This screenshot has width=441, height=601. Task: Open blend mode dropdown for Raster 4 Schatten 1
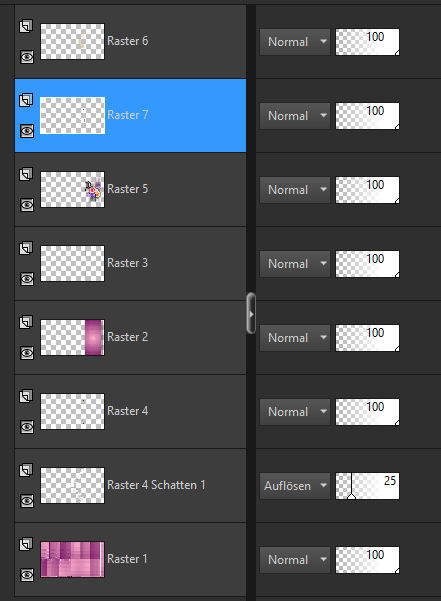[x=295, y=486]
